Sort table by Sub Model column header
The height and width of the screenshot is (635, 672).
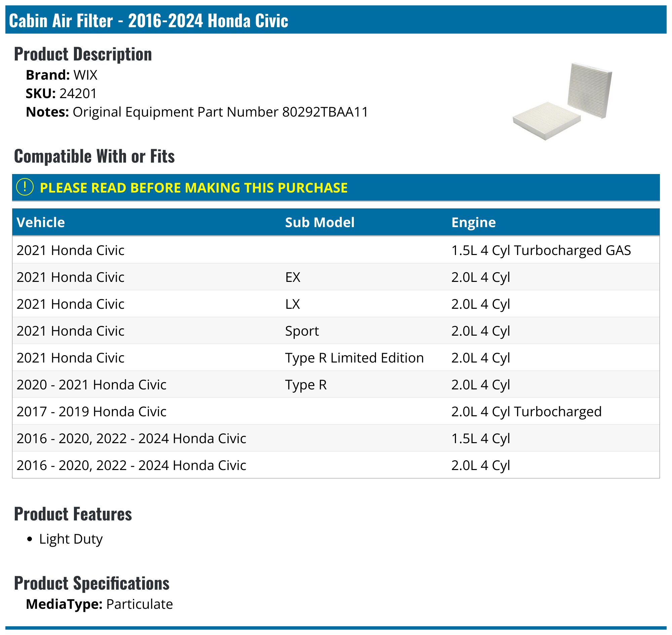320,222
